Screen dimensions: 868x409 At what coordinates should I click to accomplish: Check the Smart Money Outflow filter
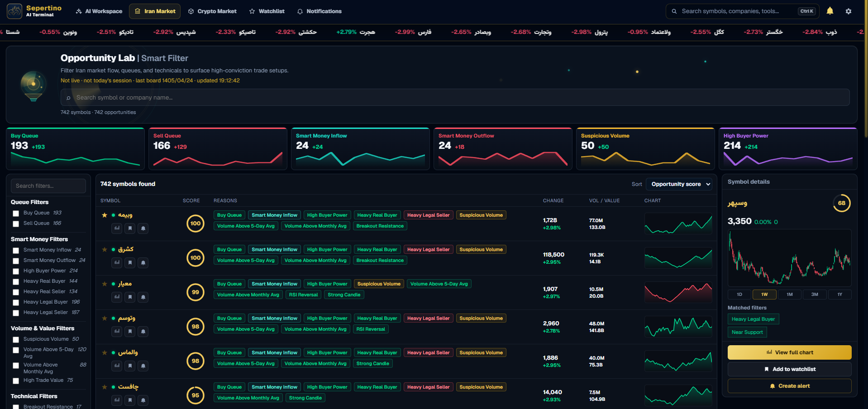(16, 261)
